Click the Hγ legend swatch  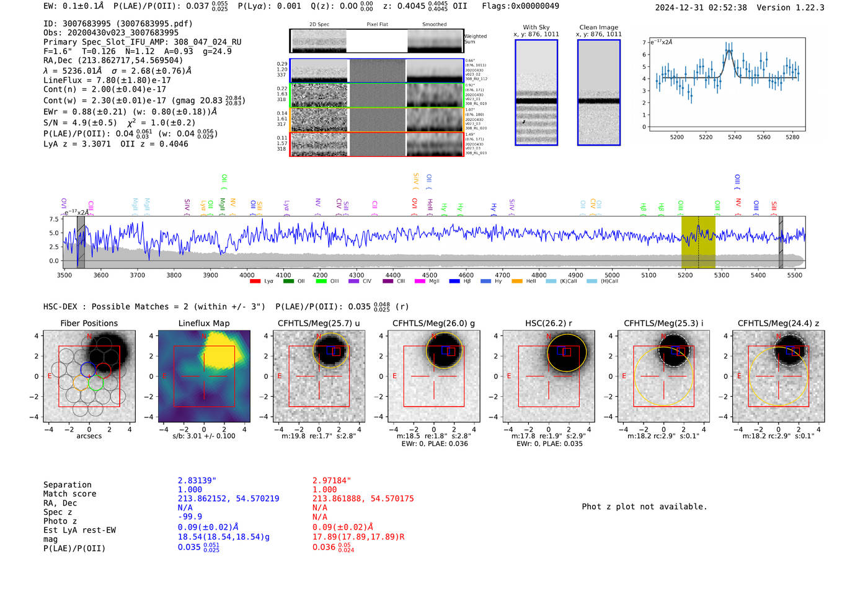(x=485, y=282)
